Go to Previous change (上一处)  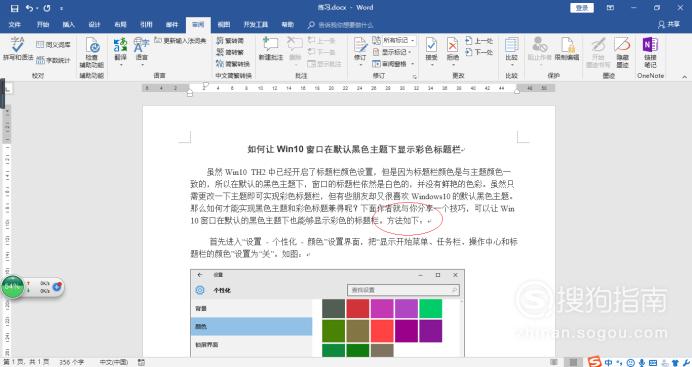[x=479, y=41]
